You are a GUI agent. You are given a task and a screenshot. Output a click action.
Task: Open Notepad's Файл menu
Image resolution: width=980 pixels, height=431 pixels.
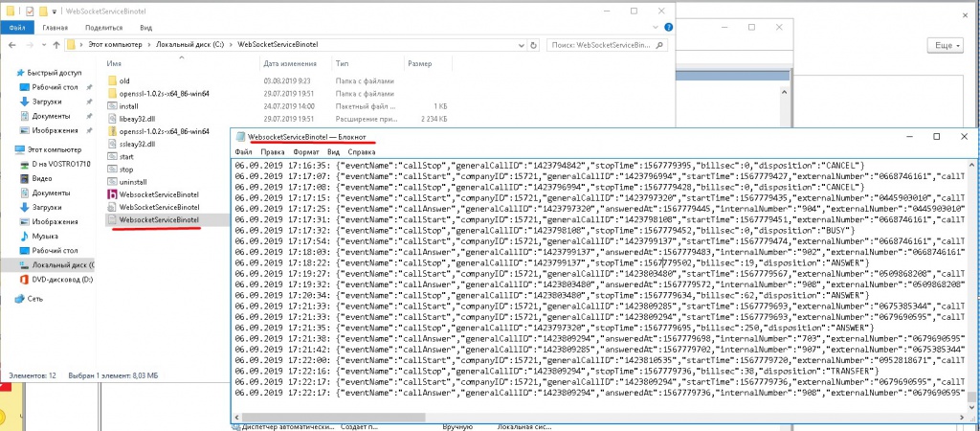243,151
